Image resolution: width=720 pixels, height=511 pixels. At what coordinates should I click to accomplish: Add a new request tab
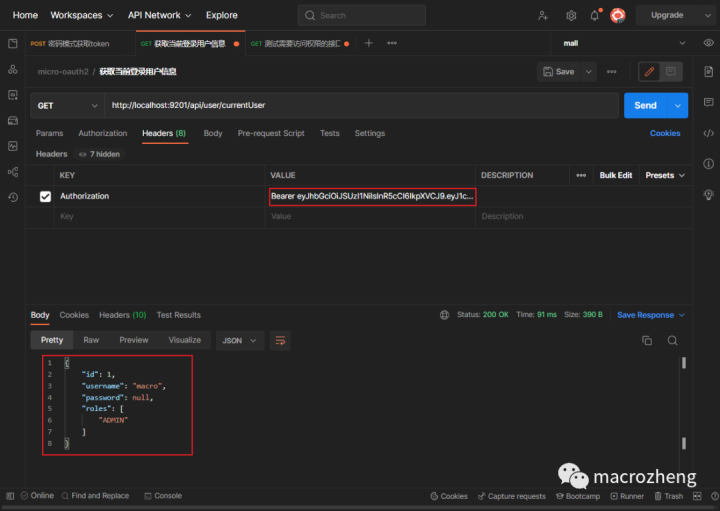click(x=368, y=43)
